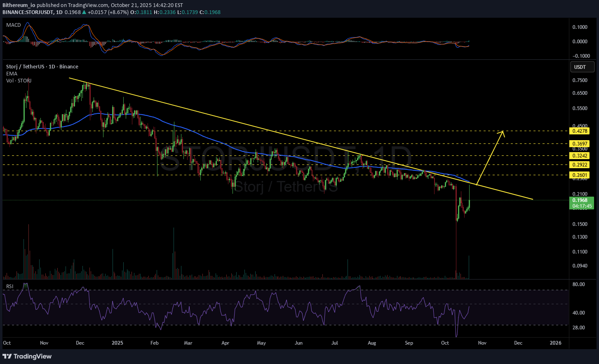Click the MACD indicator label
This screenshot has width=599, height=364.
[14, 25]
